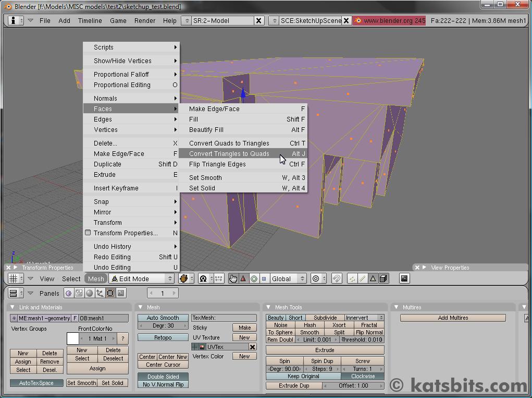Select the rotate manipulator circle icon
532x398 pixels.
click(x=254, y=279)
